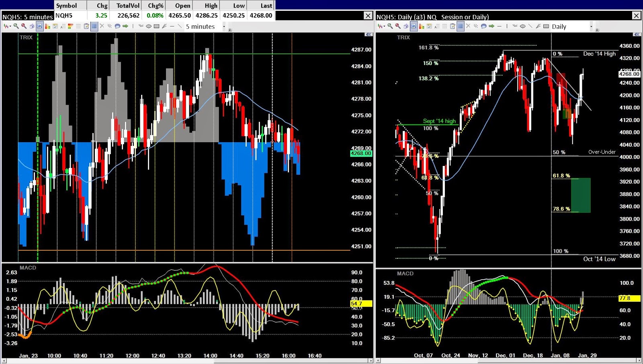
Task: Click the 'Dec '14 High' annotation on Daily chart
Action: [599, 53]
